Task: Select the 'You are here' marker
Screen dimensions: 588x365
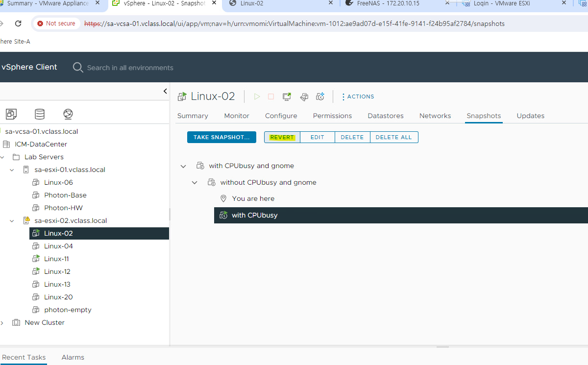Action: click(x=253, y=198)
